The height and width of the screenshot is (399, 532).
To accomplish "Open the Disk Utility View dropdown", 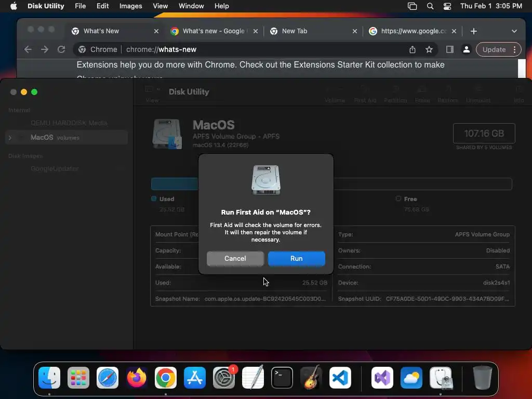I will pos(152,89).
